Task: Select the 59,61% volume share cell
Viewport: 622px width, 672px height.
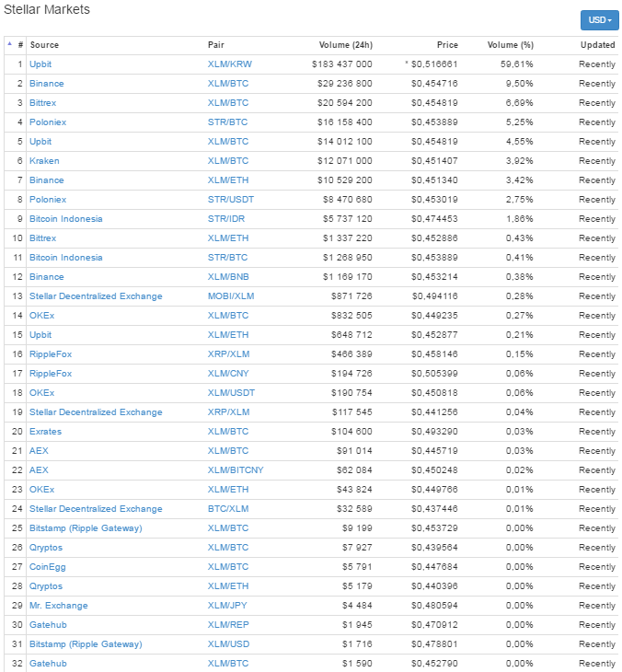Action: 516,64
